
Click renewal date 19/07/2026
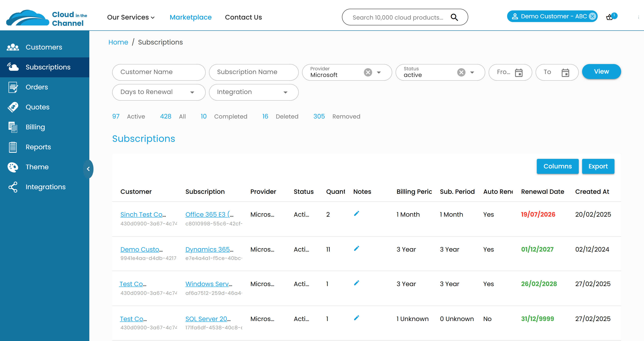(x=538, y=215)
